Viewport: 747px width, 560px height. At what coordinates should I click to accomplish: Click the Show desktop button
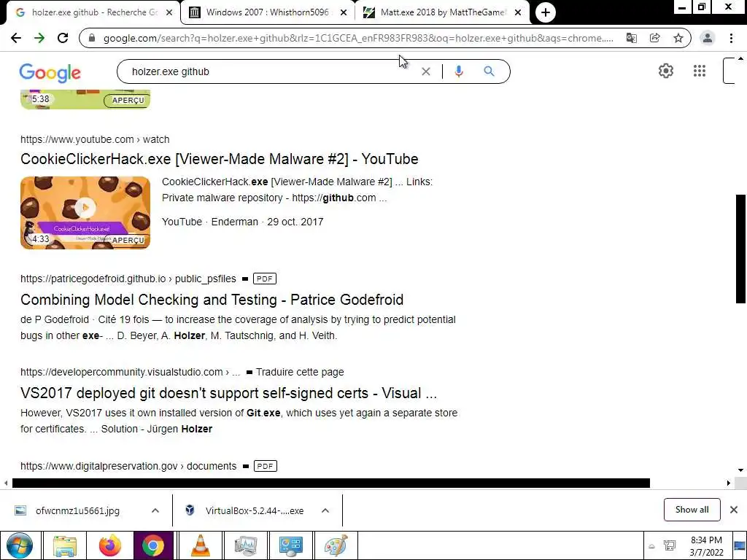(740, 545)
